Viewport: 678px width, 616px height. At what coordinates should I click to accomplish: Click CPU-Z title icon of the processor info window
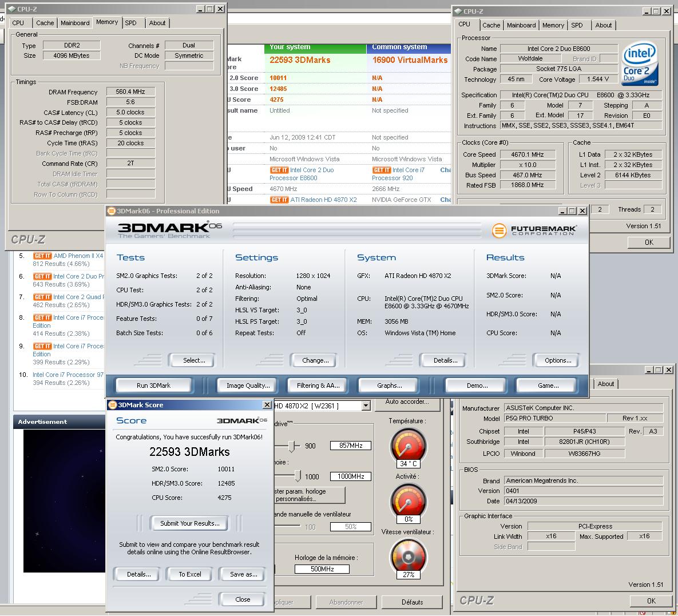pos(458,11)
